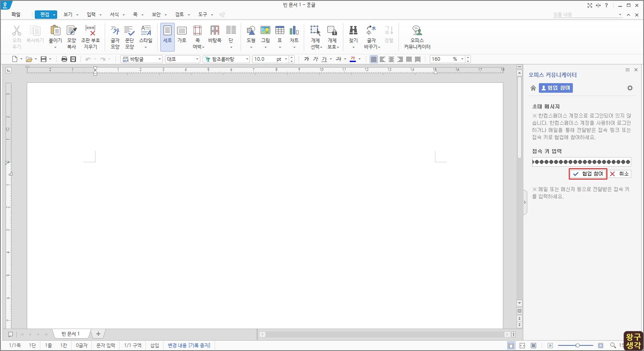Click the print icon in the toolbar

click(x=64, y=59)
